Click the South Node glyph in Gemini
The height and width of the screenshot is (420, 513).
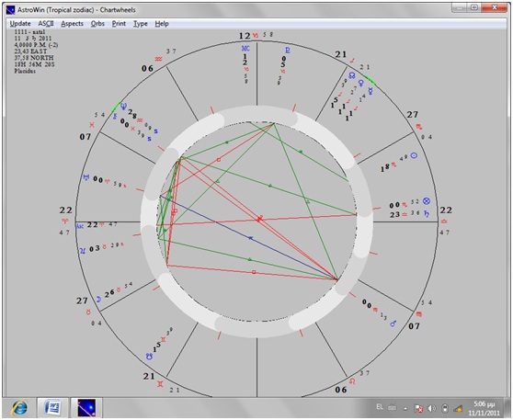[149, 357]
